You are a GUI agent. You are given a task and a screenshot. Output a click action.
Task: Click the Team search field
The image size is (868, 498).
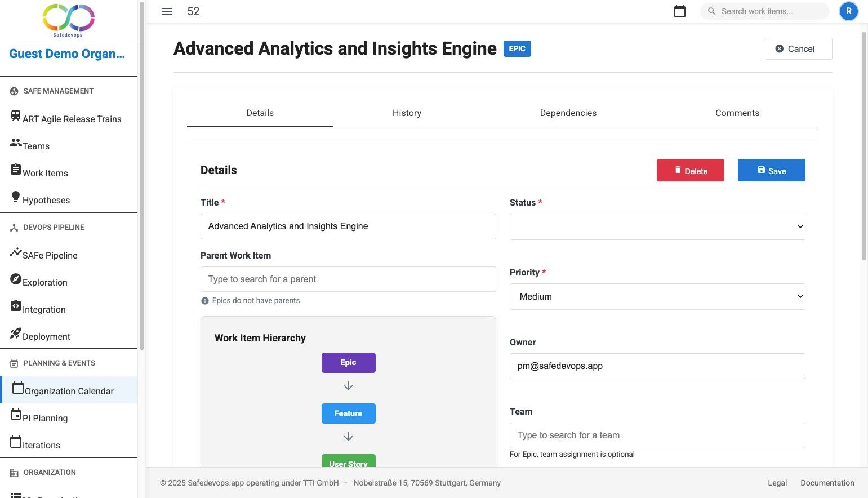(x=657, y=435)
